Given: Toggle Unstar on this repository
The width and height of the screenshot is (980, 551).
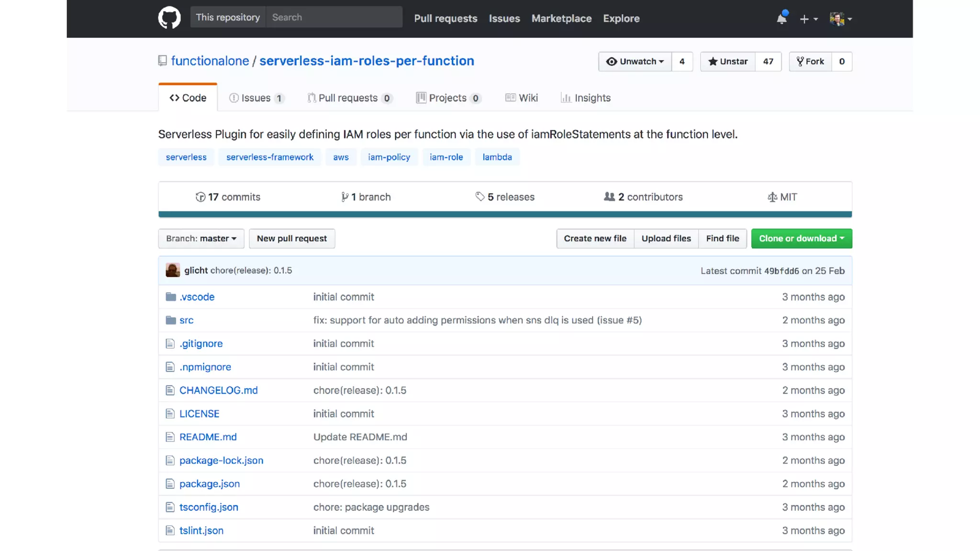Looking at the screenshot, I should point(728,61).
